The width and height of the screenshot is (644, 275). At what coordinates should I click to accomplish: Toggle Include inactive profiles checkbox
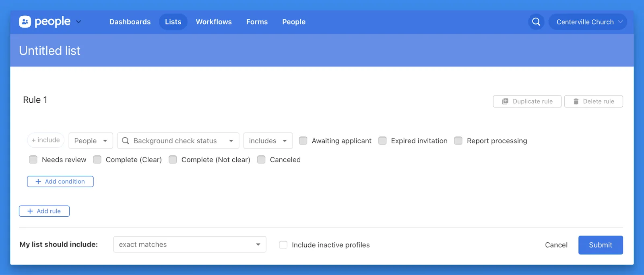click(283, 245)
